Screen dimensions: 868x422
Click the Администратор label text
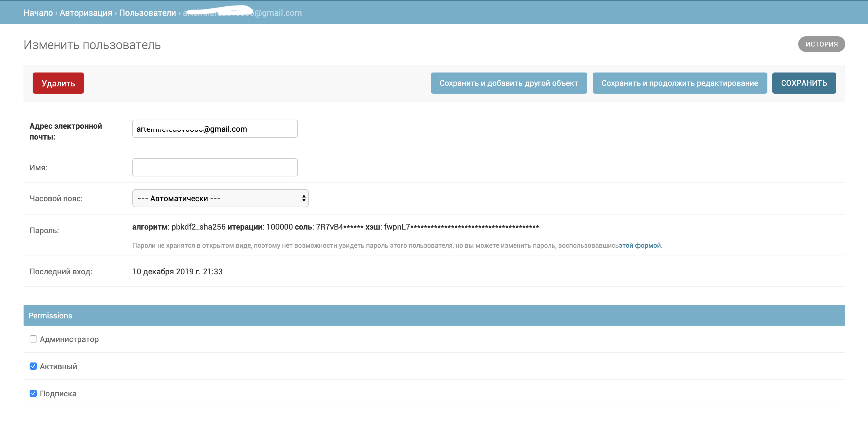pyautogui.click(x=69, y=339)
